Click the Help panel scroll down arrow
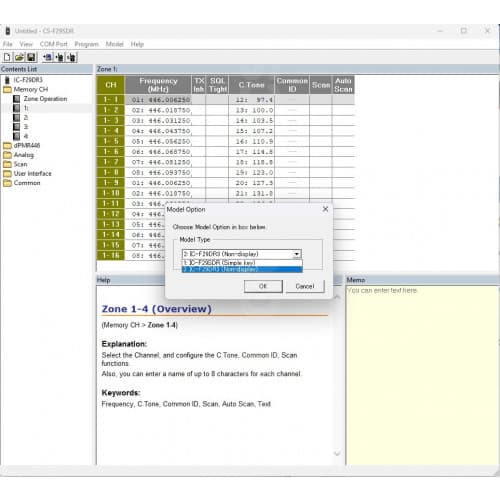This screenshot has height=500, width=500. point(337,453)
